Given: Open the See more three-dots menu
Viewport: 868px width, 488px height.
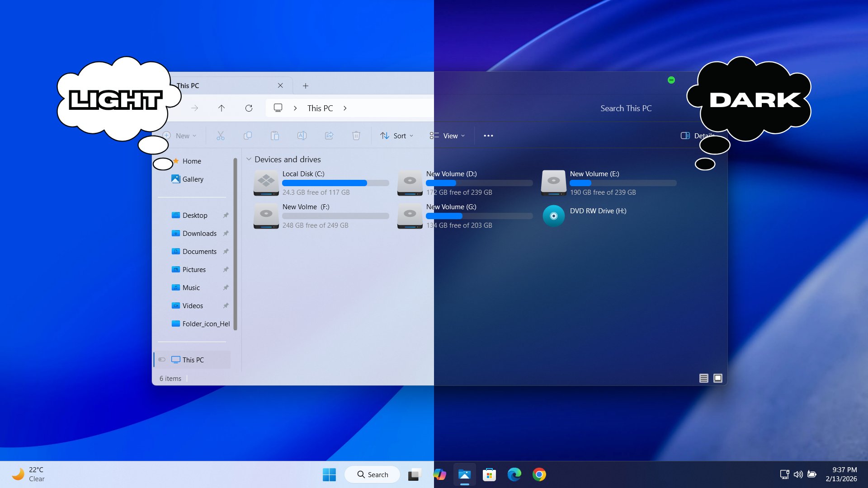Looking at the screenshot, I should pos(488,136).
